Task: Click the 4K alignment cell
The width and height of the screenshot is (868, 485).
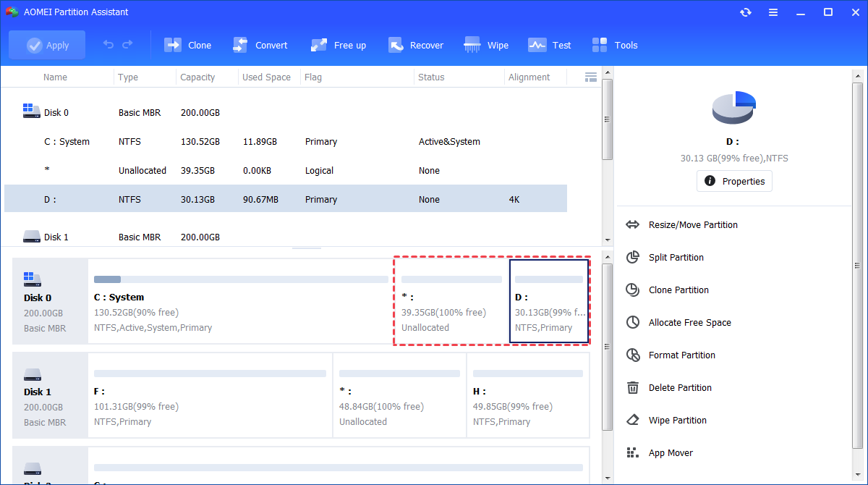Action: point(514,200)
